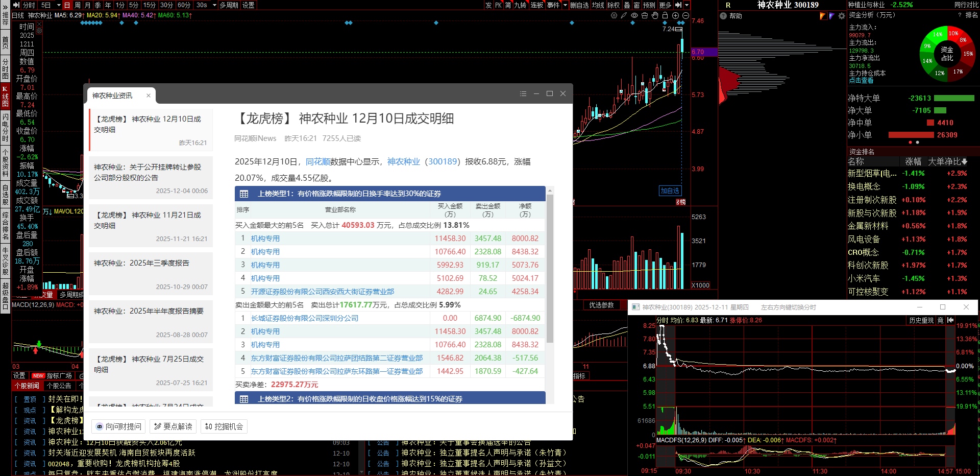
Task: Open the 优选参数 selector
Action: click(601, 305)
